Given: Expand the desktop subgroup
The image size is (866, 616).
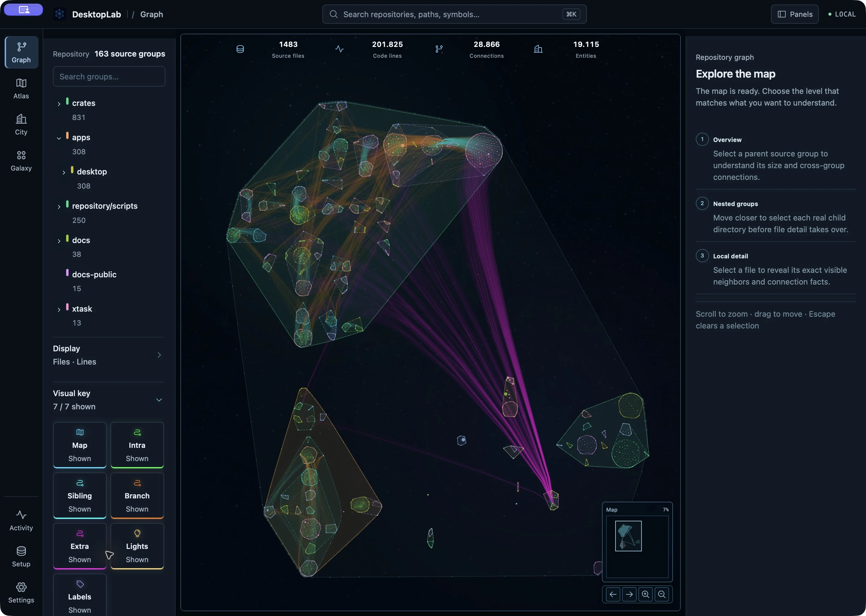Looking at the screenshot, I should point(64,172).
